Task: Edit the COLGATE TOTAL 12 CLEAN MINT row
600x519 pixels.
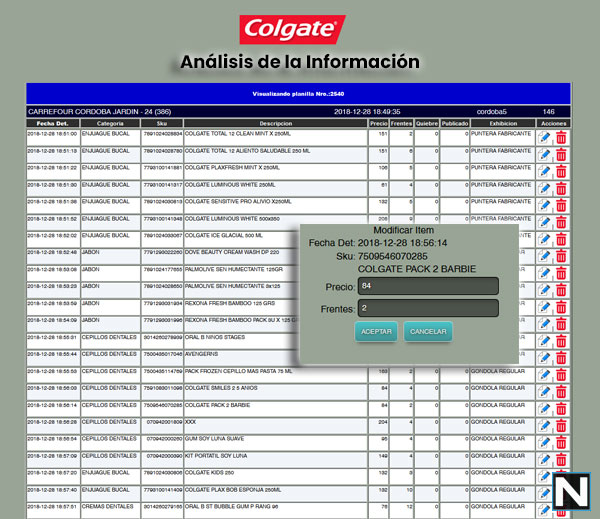Action: pyautogui.click(x=544, y=138)
